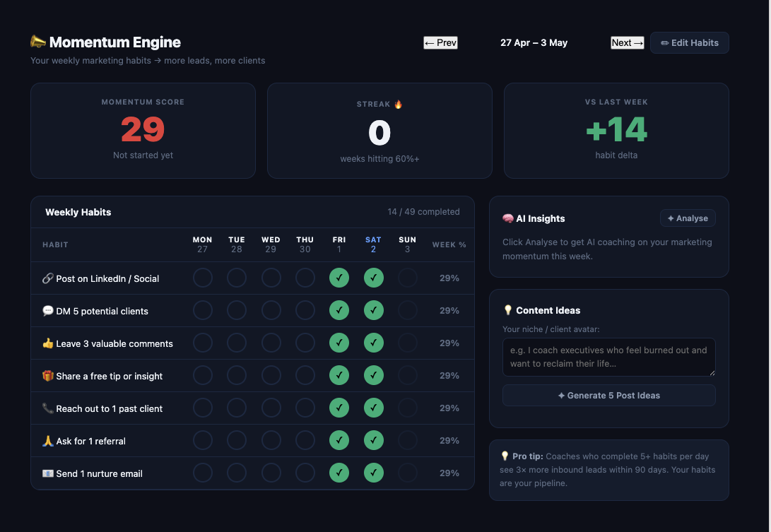
Task: Click the brain icon in AI Insights
Action: [508, 218]
